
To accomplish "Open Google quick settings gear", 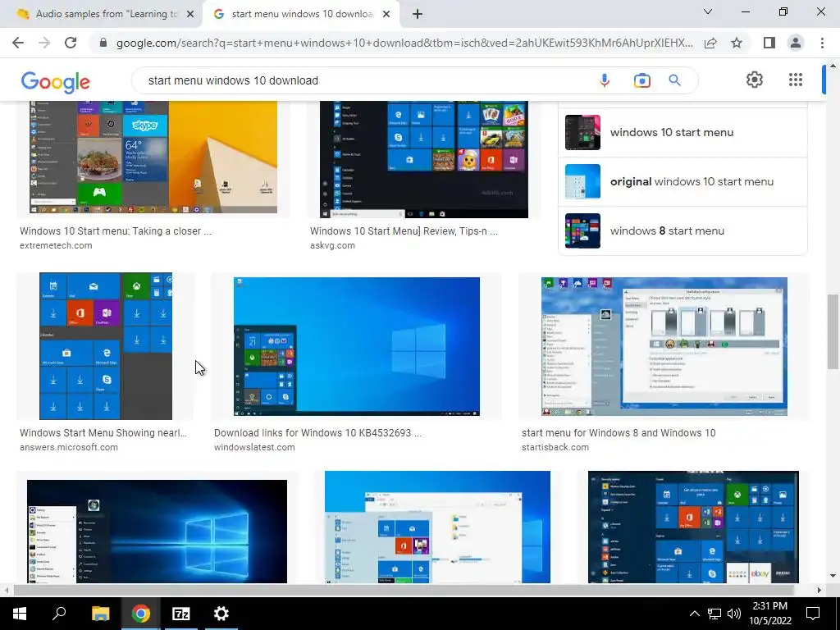I will 755,80.
